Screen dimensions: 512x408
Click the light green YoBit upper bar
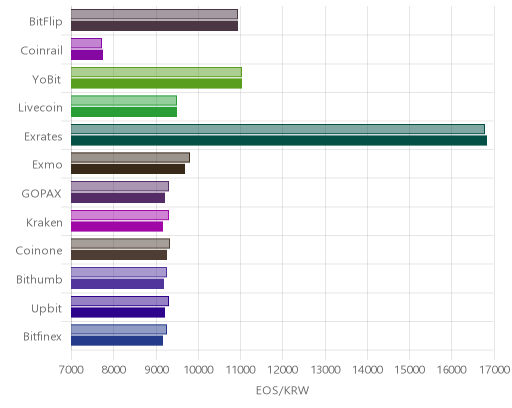pyautogui.click(x=156, y=72)
